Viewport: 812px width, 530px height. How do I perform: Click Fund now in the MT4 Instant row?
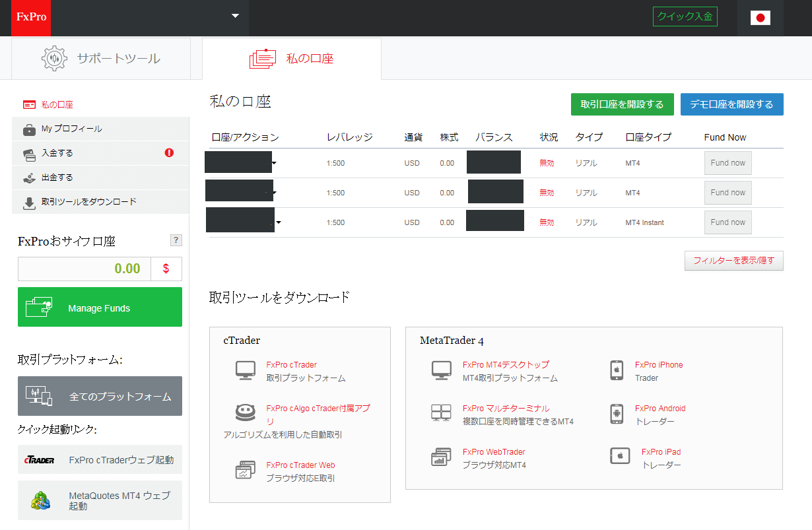click(x=728, y=222)
